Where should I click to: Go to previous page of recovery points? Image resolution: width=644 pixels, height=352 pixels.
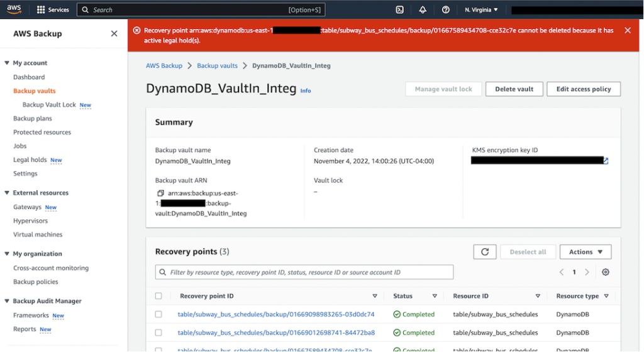(562, 272)
